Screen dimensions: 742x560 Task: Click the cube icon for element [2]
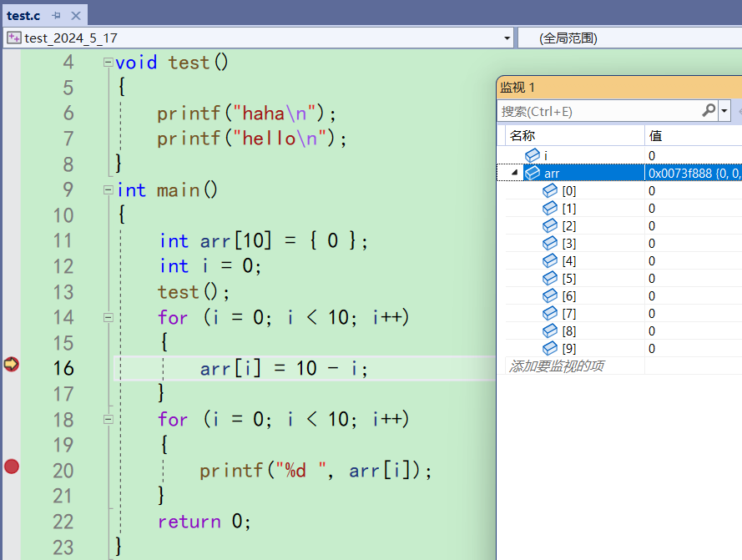coord(550,225)
